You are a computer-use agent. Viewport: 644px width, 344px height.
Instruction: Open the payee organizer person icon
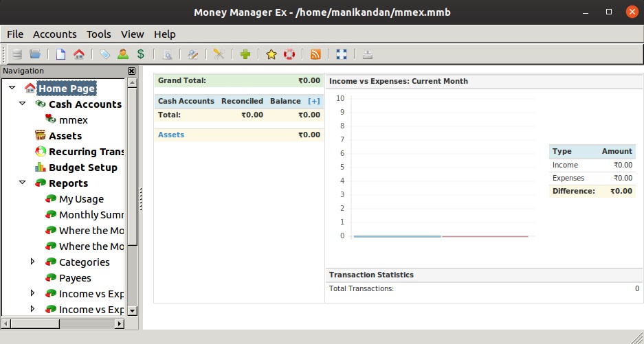pyautogui.click(x=123, y=54)
